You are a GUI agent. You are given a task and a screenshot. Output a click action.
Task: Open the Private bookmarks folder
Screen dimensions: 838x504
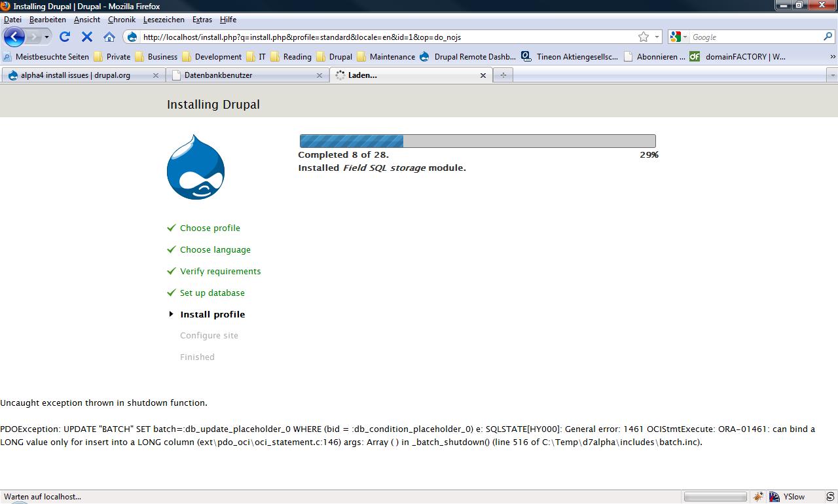pyautogui.click(x=112, y=57)
